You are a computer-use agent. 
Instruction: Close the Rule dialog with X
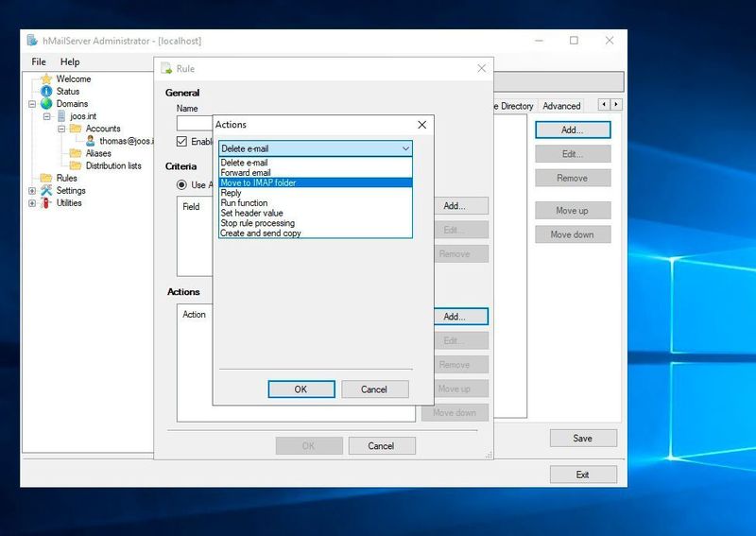click(x=481, y=68)
